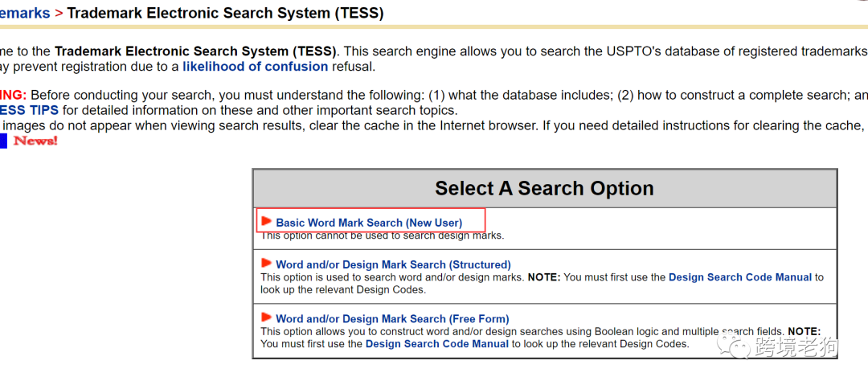Click the blue square left of News!
This screenshot has height=385, width=868.
coord(3,141)
